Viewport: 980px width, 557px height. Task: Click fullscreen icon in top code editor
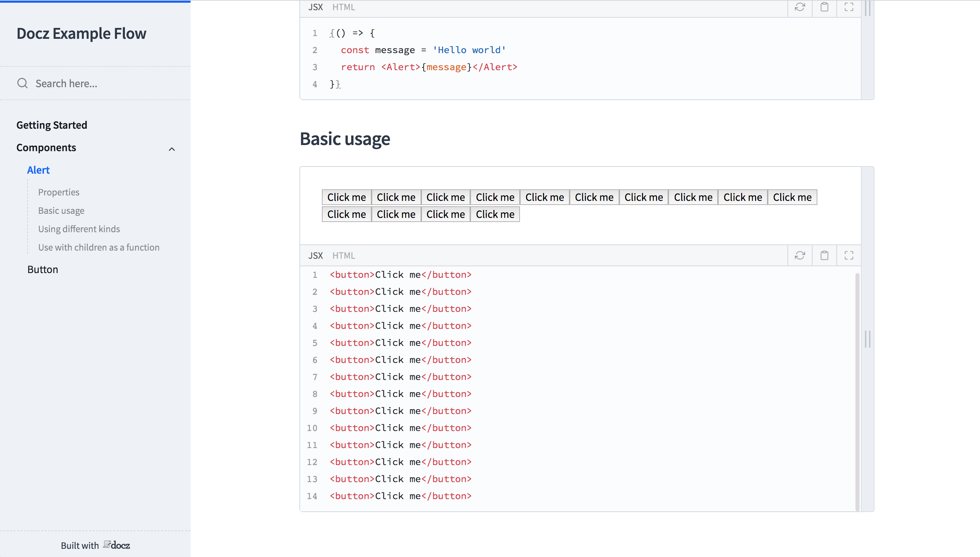849,7
